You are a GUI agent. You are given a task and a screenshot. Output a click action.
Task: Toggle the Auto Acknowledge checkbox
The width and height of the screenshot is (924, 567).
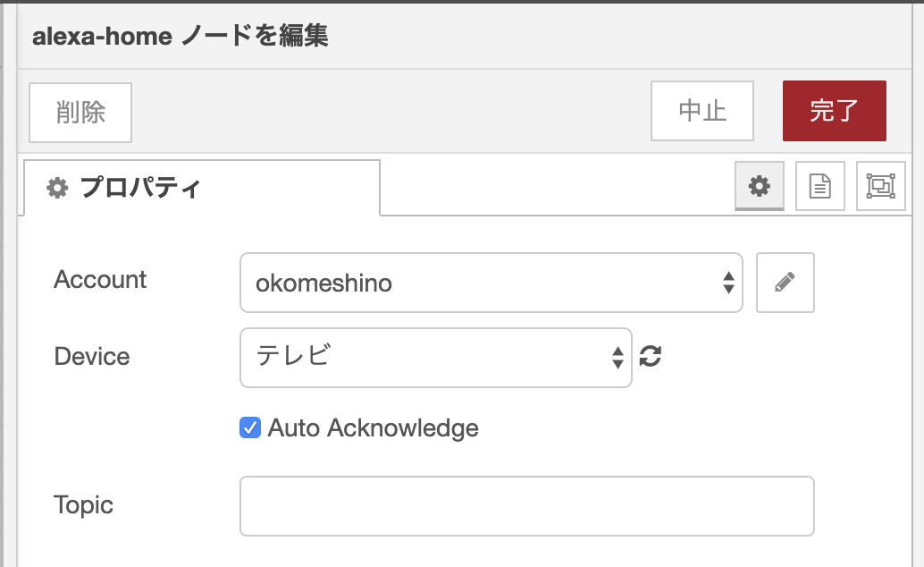click(x=250, y=427)
